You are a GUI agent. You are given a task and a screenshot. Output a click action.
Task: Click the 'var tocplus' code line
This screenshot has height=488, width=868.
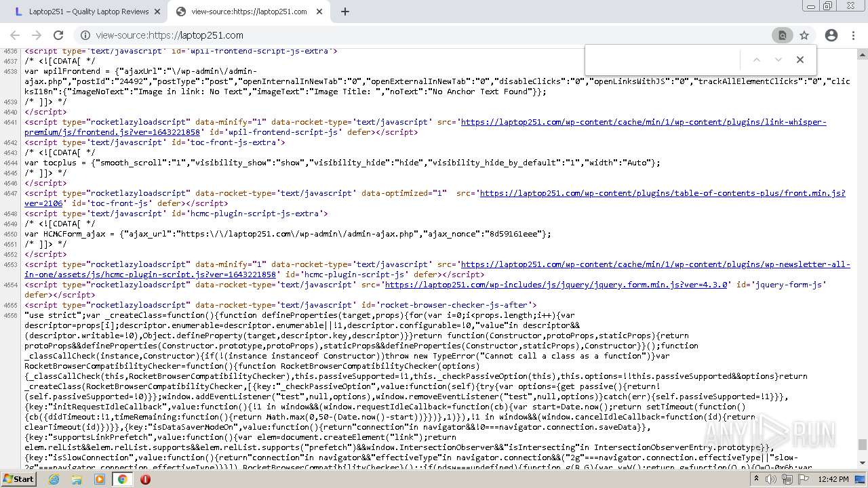click(342, 163)
